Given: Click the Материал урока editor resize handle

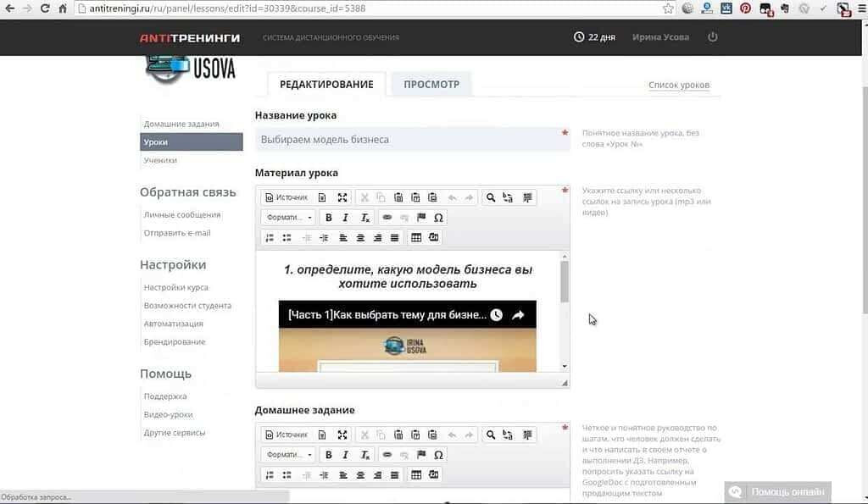Looking at the screenshot, I should [564, 382].
